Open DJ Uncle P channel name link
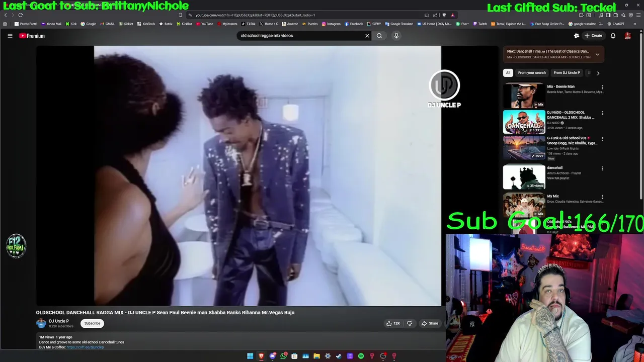The width and height of the screenshot is (644, 362). [x=59, y=321]
